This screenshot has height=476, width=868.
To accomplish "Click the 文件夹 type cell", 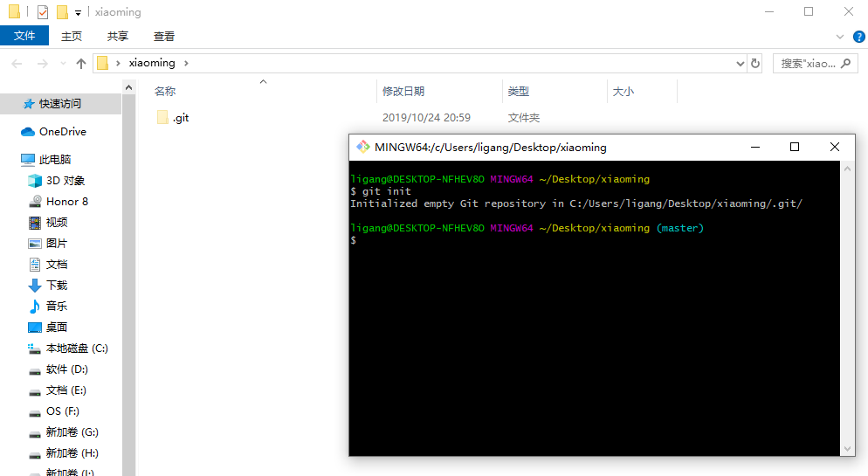I will (524, 118).
